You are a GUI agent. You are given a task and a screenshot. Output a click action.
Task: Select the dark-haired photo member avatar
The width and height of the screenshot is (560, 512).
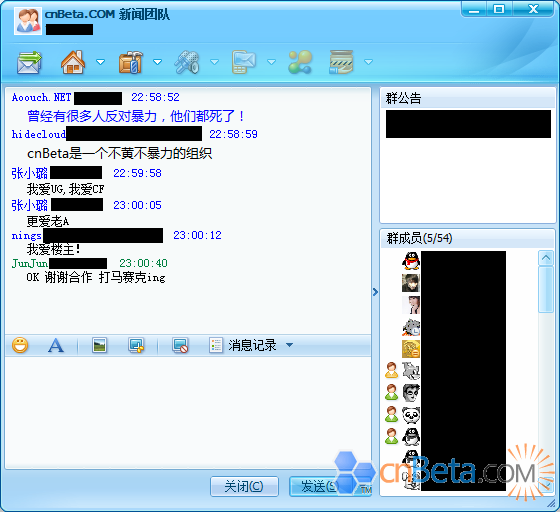click(x=411, y=283)
